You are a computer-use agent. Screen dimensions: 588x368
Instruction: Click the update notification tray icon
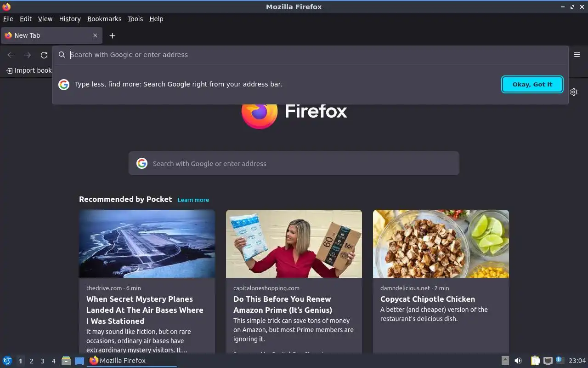coord(560,360)
